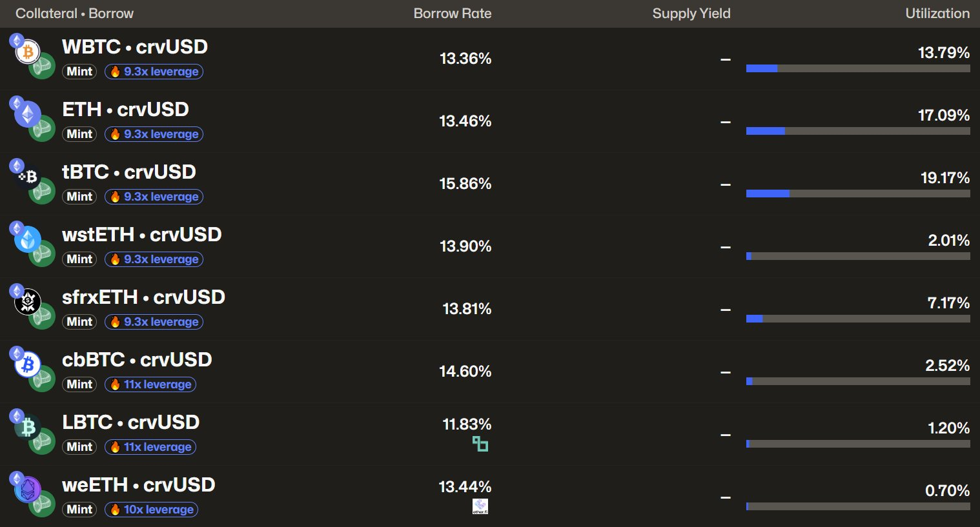Click the ether.fi icon under weETH rate
This screenshot has height=527, width=980.
480,506
